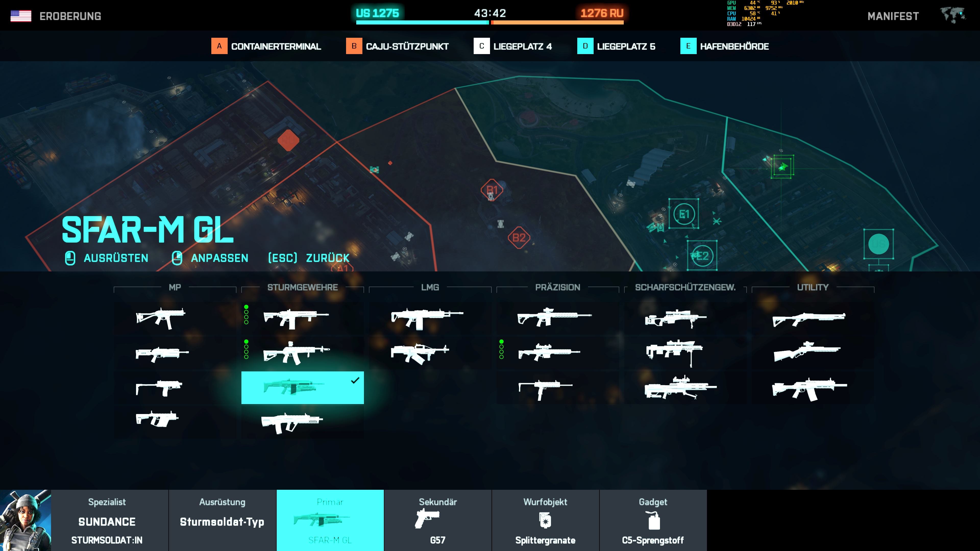
Task: Select the second LMG weapon icon
Action: (x=420, y=353)
